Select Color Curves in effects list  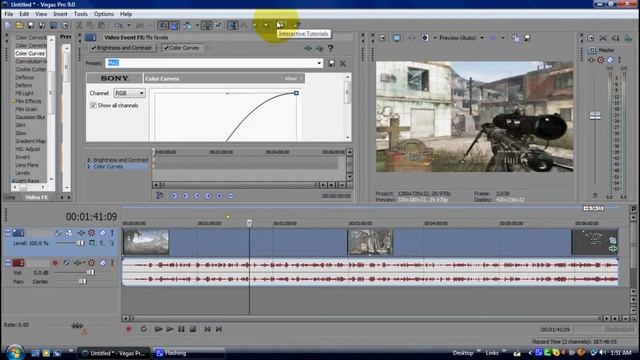click(x=30, y=53)
